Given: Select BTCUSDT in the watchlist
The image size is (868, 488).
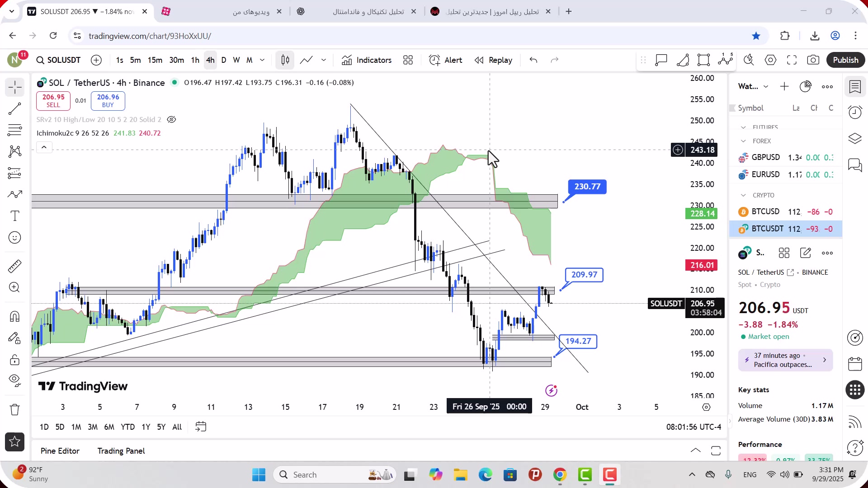Looking at the screenshot, I should [x=786, y=229].
